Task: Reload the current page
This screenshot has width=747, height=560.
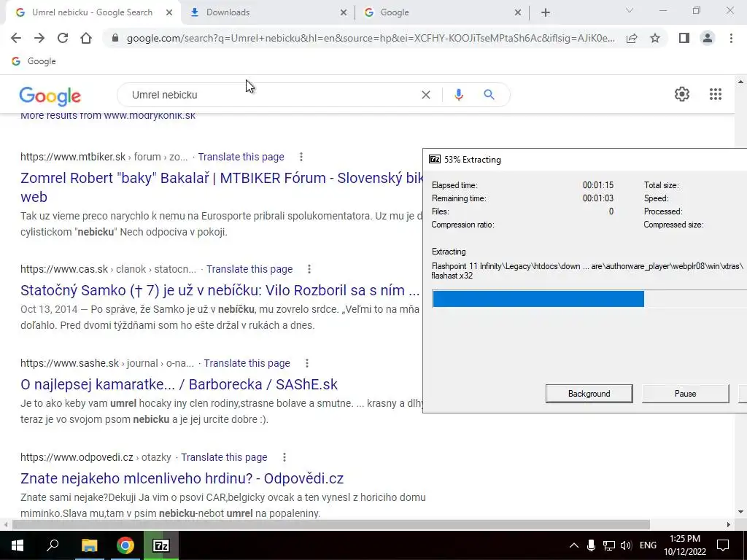Action: point(63,38)
